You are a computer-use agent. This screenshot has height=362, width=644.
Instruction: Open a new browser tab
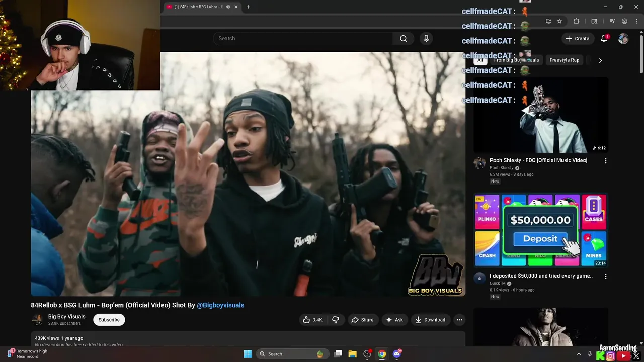[x=248, y=7]
